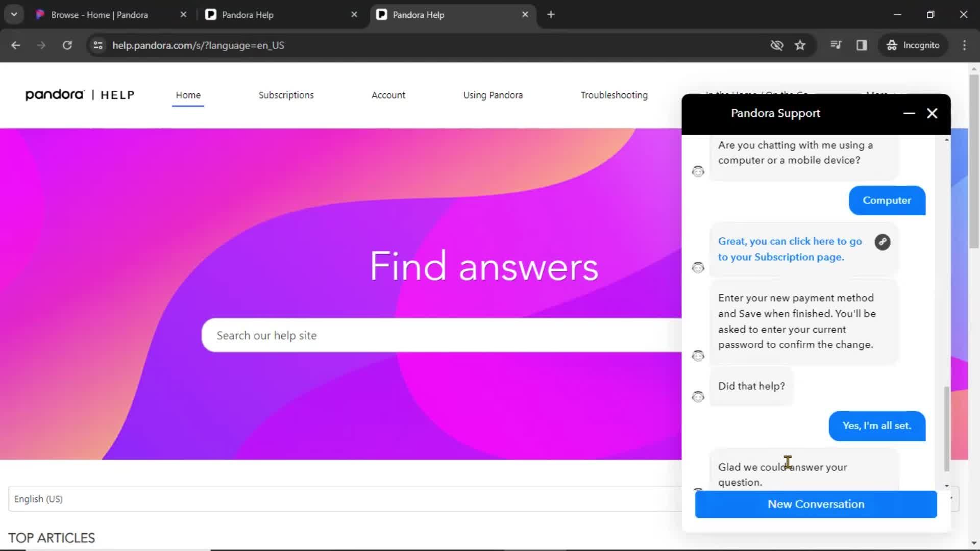This screenshot has height=551, width=980.
Task: Start a New Conversation in chat
Action: [816, 504]
